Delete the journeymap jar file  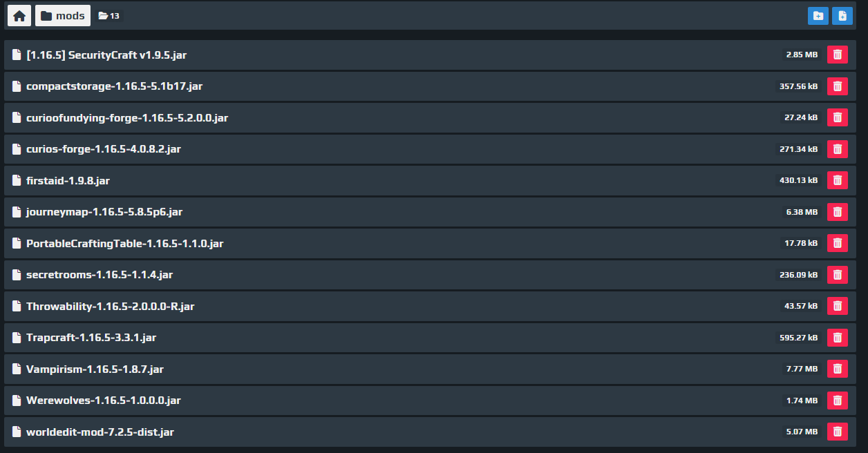(x=838, y=212)
